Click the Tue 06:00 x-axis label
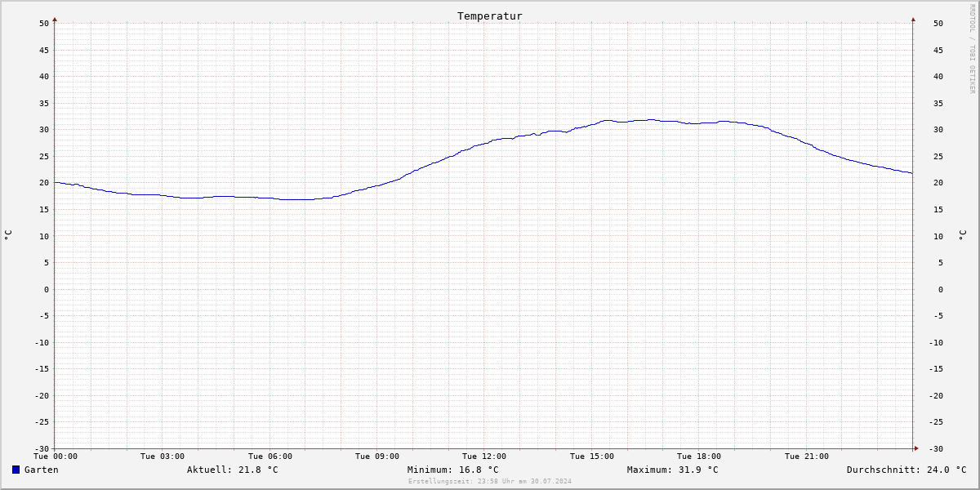This screenshot has width=980, height=490. 270,457
